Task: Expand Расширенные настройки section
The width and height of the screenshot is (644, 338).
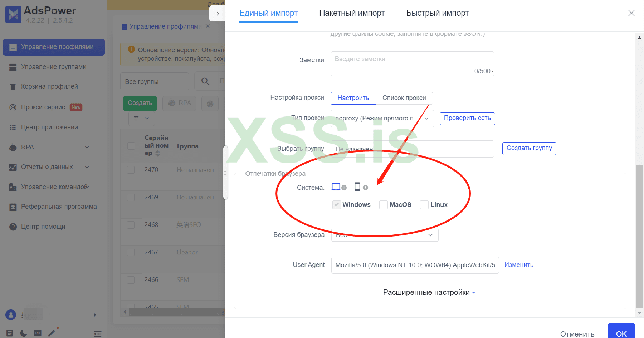Action: (x=429, y=292)
